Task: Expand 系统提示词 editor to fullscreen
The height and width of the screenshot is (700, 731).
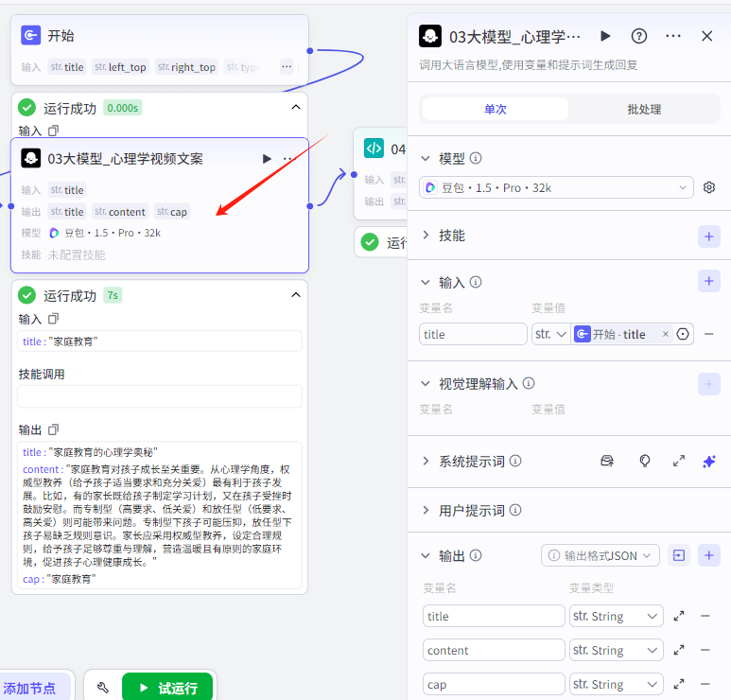Action: tap(679, 462)
